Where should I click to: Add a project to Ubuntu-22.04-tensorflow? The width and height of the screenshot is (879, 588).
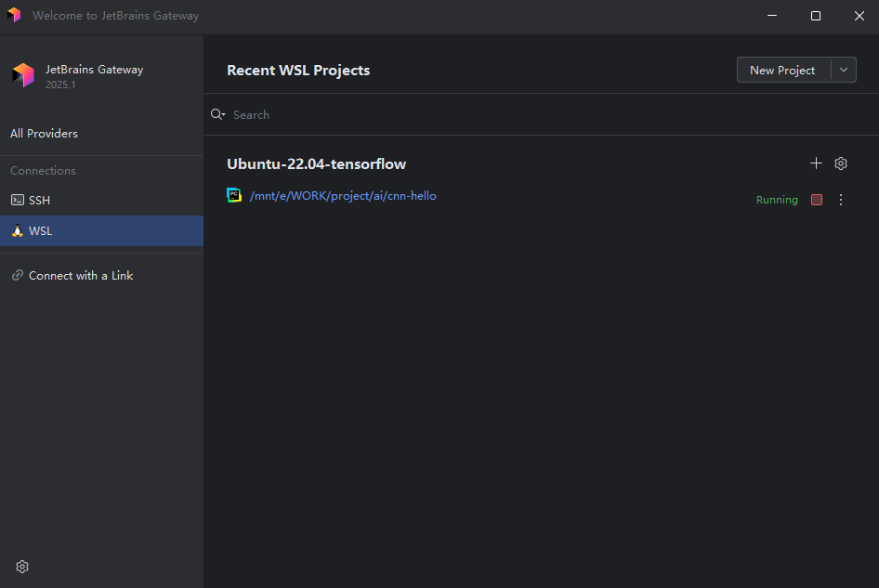816,163
